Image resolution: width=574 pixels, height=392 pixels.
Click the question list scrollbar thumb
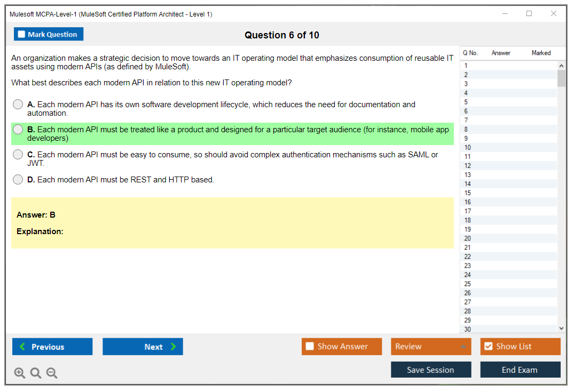click(x=561, y=78)
